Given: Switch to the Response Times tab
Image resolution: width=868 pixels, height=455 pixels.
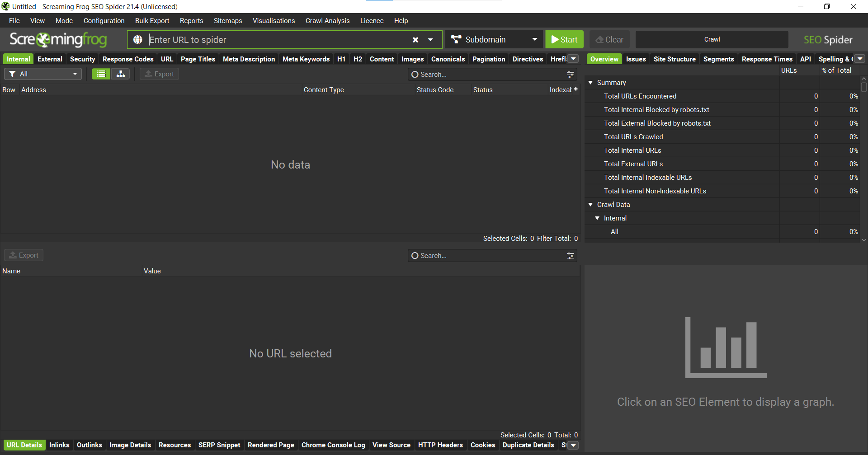Looking at the screenshot, I should 767,59.
